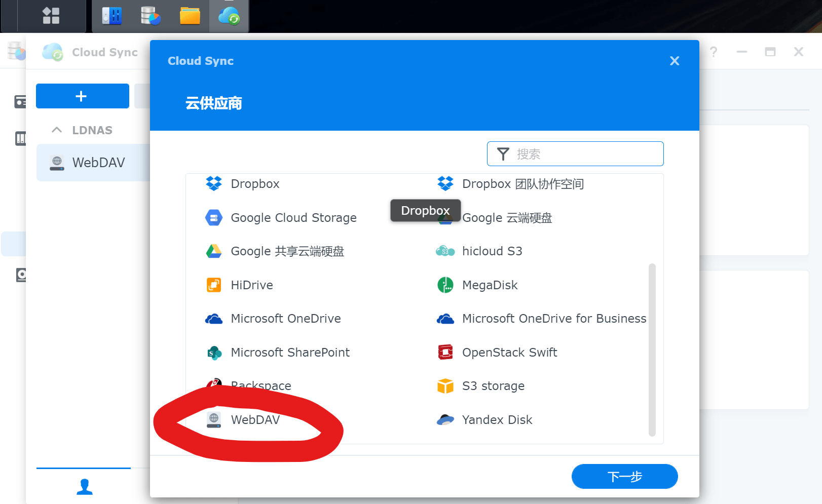
Task: Open the Control Panel taskbar icon
Action: 112,16
